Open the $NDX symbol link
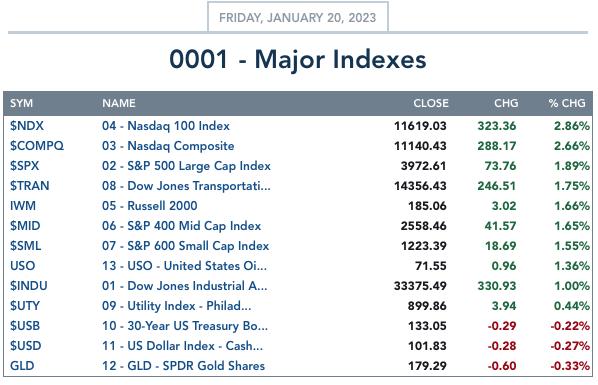 [x=27, y=126]
